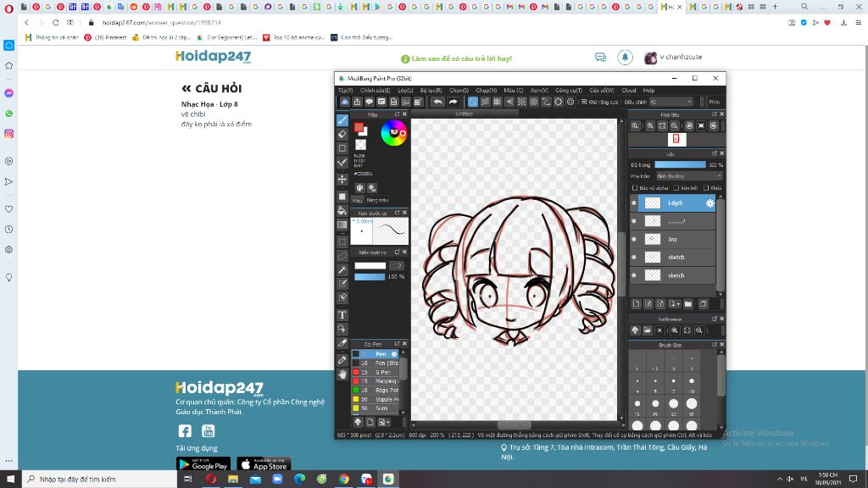Screen dimensions: 868x488
Task: Create a new layer folder
Action: point(688,304)
